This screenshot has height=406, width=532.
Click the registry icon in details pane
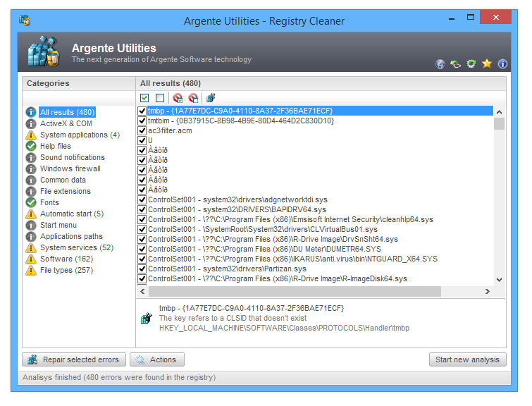147,318
